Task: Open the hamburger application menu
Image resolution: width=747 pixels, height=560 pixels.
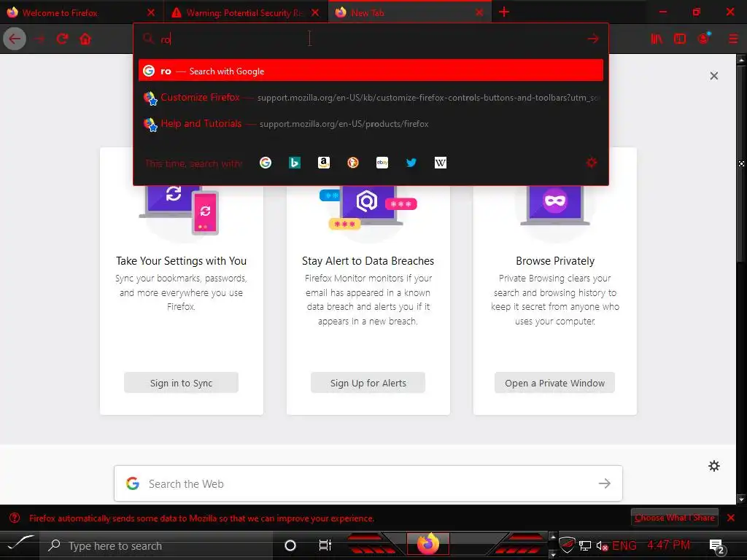Action: tap(733, 39)
